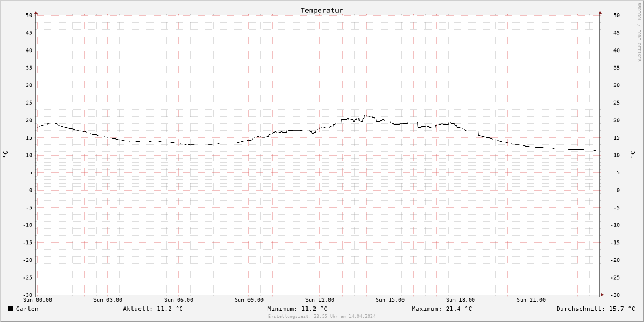Select the "Sun 06:00" time axis label
Viewport: 644px width, 322px height.
pos(179,300)
